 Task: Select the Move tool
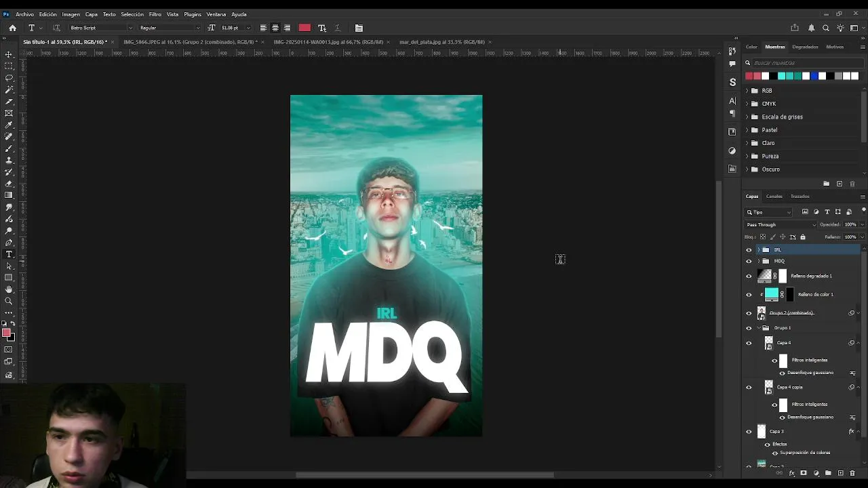click(9, 54)
